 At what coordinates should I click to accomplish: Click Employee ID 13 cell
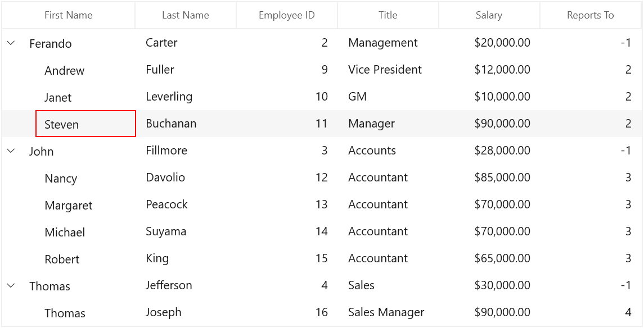[x=287, y=204]
